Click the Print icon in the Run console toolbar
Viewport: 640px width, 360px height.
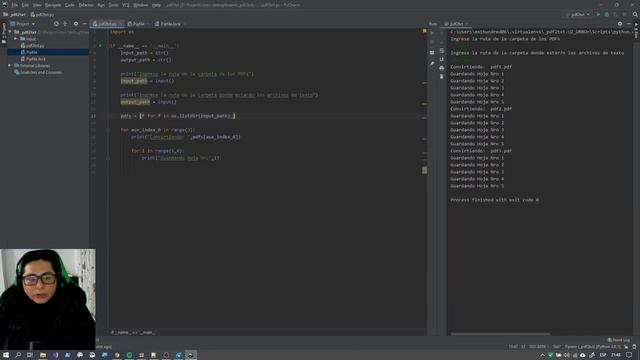(442, 68)
